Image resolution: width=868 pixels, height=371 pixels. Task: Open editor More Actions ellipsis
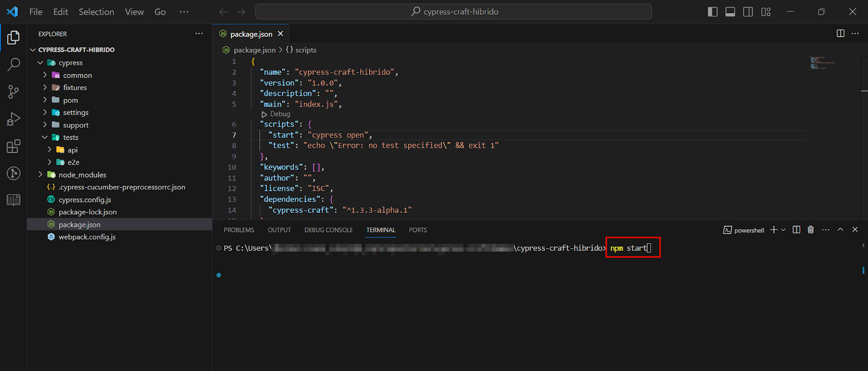click(x=856, y=34)
